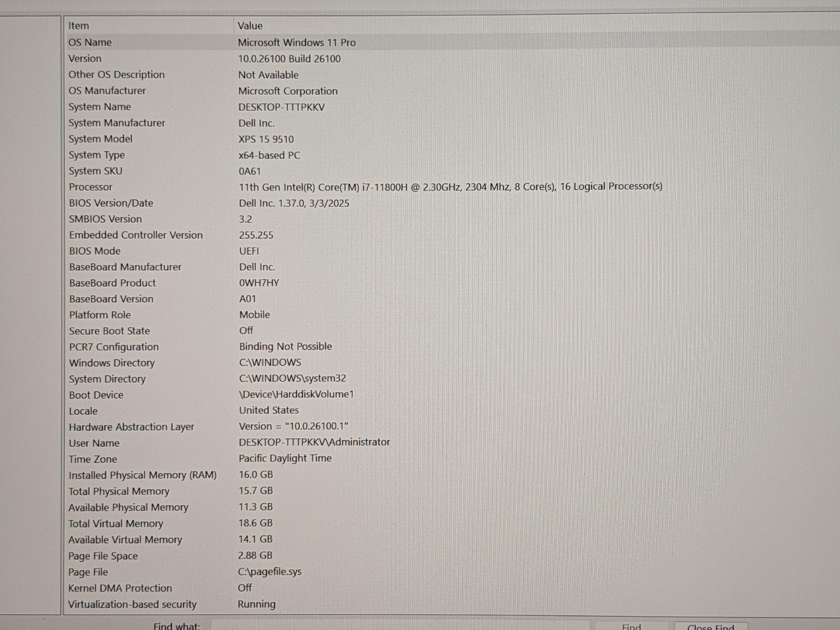This screenshot has height=630, width=840.
Task: Select the System Name row
Action: tap(451, 107)
